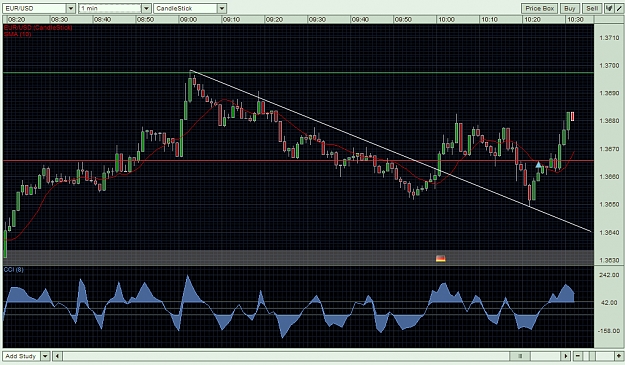The width and height of the screenshot is (625, 365).
Task: Click the German flag news event icon
Action: coord(440,259)
